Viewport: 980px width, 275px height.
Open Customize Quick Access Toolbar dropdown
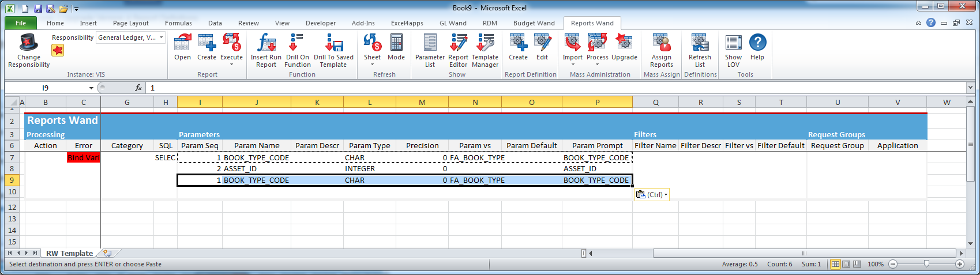click(76, 9)
